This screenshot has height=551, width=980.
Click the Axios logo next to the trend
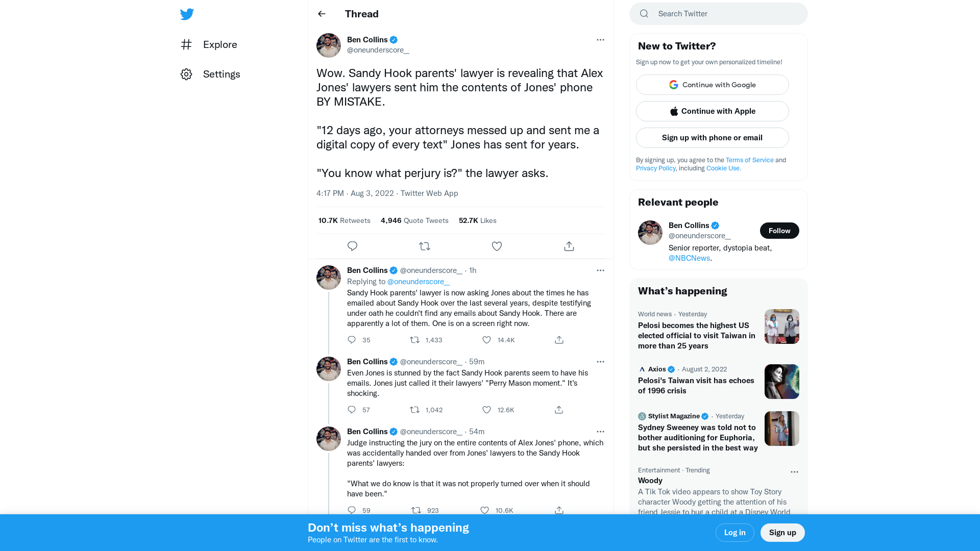click(x=642, y=369)
